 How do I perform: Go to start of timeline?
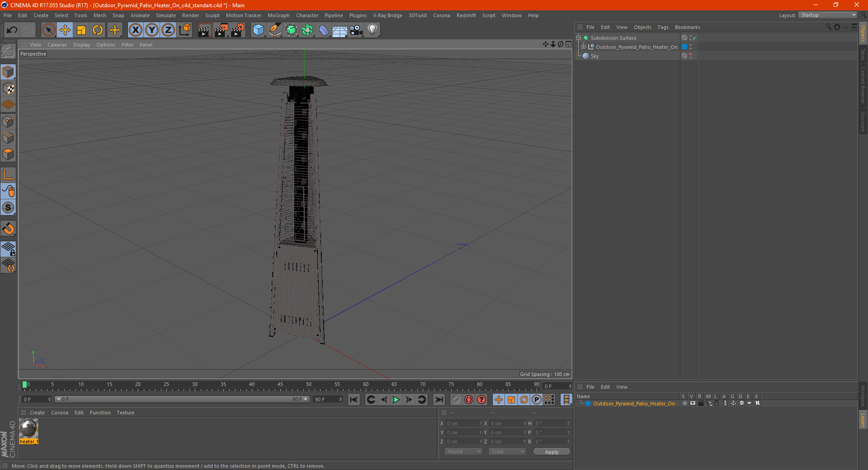[x=354, y=399]
